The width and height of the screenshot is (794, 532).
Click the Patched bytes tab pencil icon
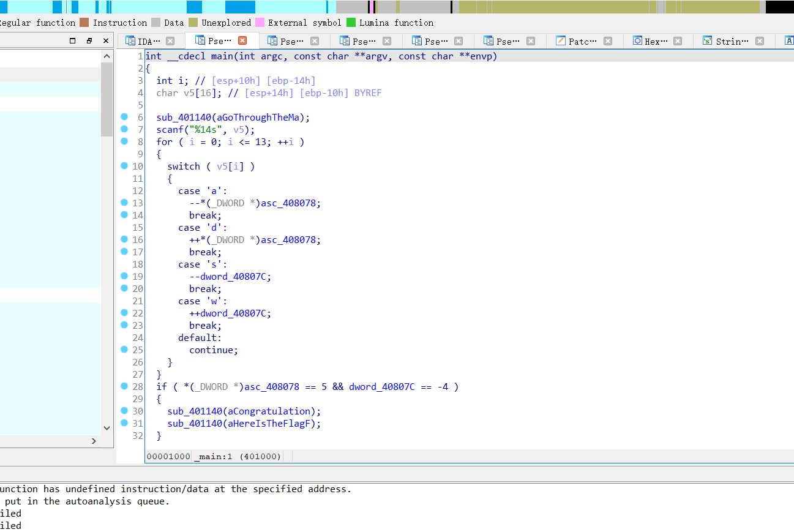[x=560, y=41]
